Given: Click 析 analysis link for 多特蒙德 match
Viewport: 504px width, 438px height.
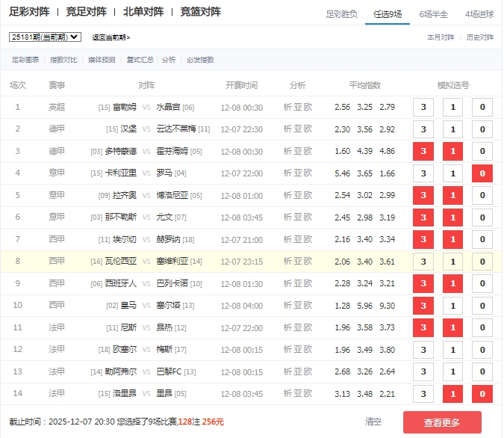Looking at the screenshot, I should 288,152.
